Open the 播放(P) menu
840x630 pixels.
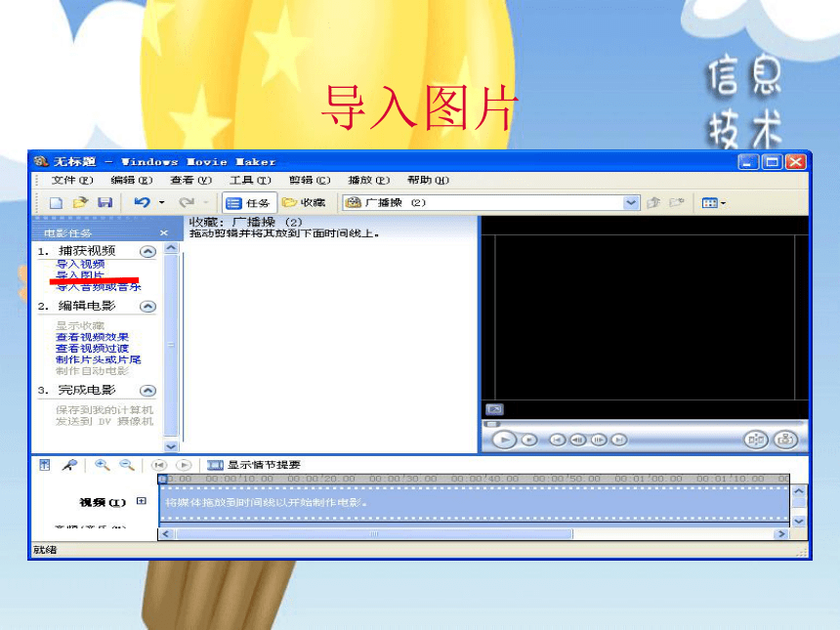coord(368,180)
